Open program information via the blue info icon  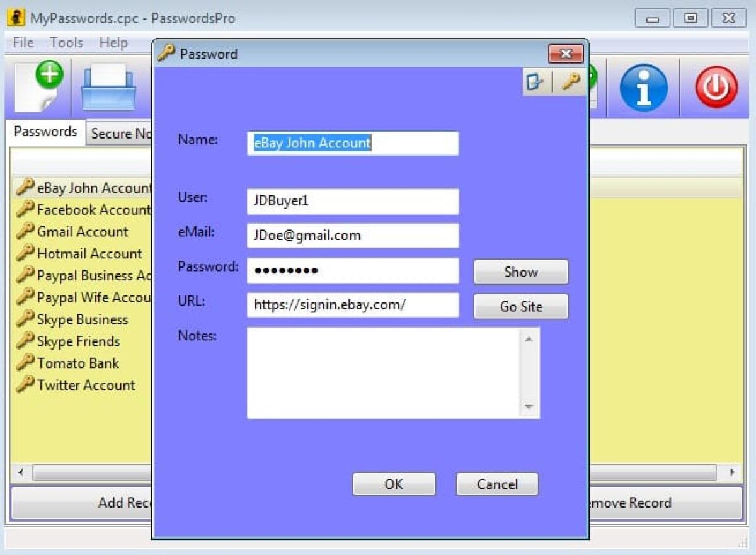[643, 88]
